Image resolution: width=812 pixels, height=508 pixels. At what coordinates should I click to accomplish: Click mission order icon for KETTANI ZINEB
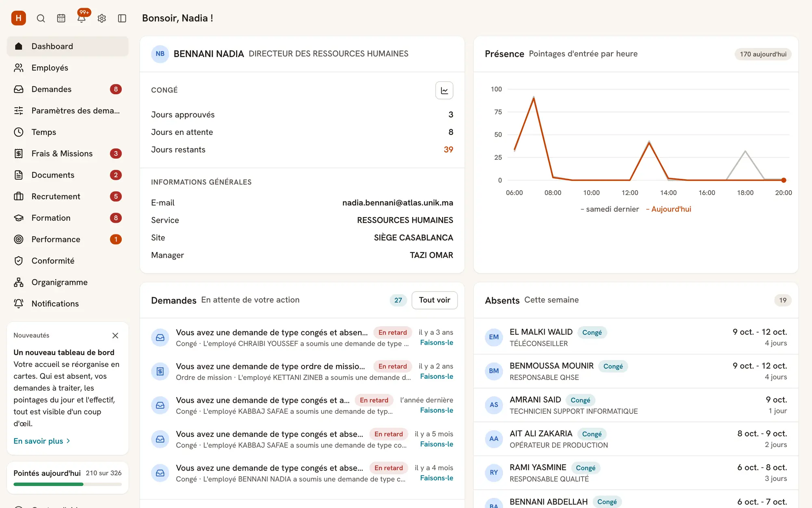click(160, 371)
